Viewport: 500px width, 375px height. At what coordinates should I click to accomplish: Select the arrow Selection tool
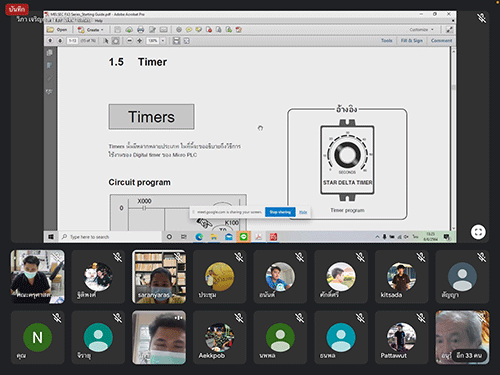[106, 41]
